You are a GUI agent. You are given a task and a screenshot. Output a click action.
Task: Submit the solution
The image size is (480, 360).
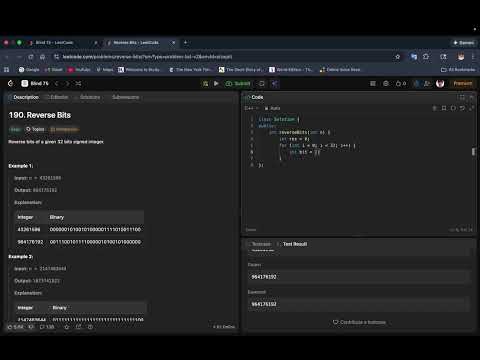238,84
